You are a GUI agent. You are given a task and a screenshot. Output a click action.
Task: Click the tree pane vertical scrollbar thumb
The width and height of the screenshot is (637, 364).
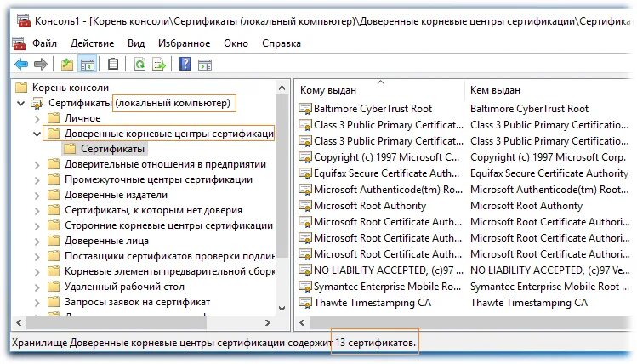[282, 175]
